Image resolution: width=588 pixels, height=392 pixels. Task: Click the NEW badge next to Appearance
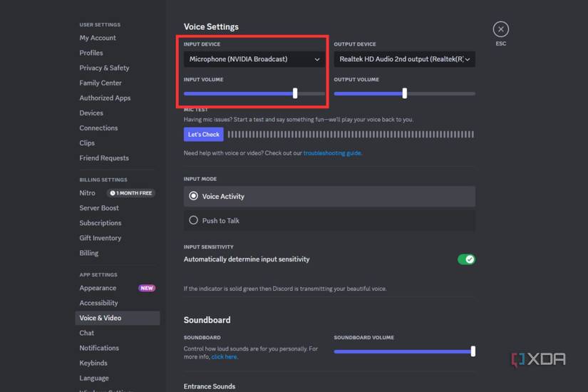coord(147,288)
